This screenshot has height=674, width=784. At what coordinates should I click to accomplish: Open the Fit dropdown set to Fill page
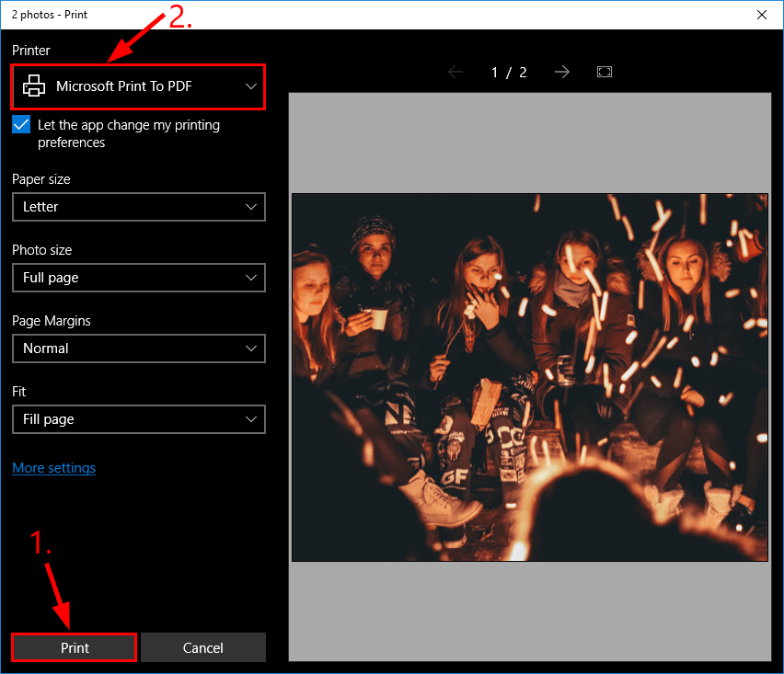[x=138, y=419]
